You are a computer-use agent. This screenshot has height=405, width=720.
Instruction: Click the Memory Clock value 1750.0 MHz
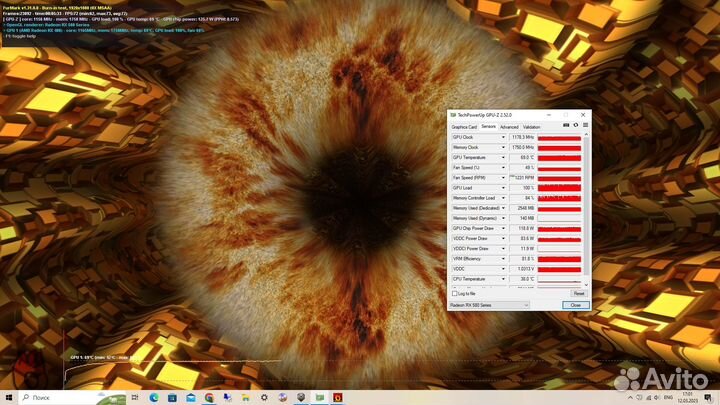[x=522, y=147]
